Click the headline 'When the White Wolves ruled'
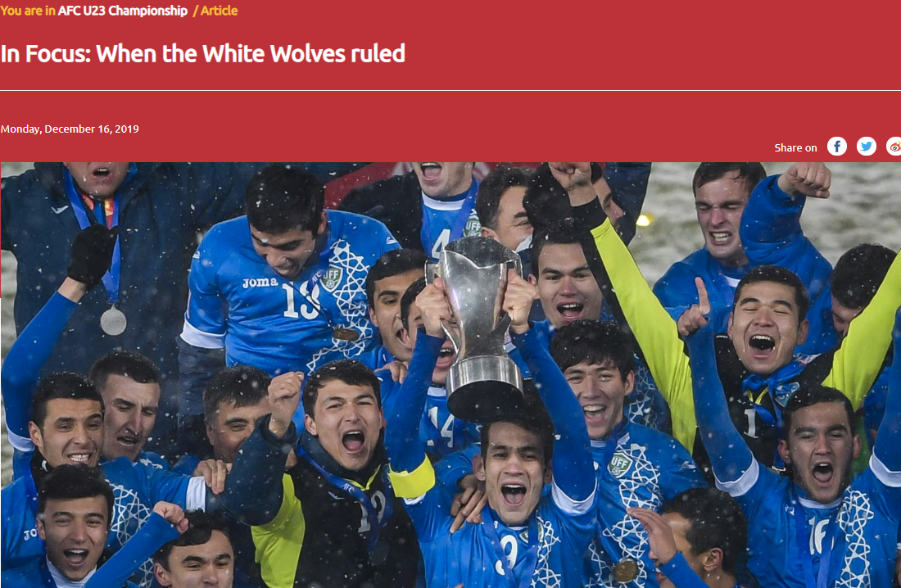 pos(251,53)
